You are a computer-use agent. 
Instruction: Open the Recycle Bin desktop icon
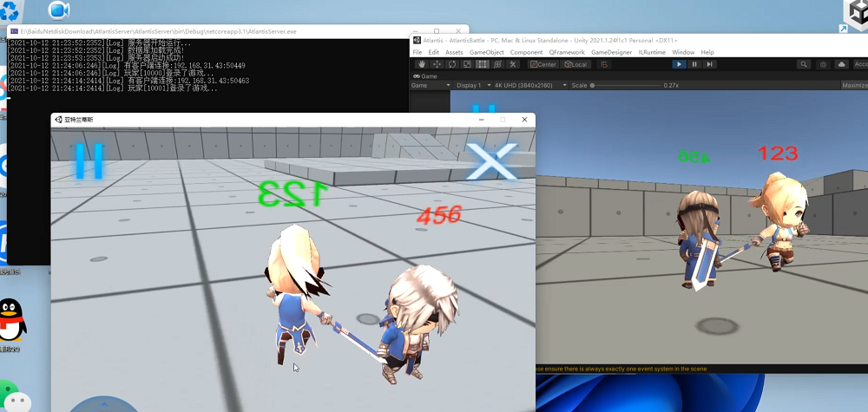coord(10,10)
